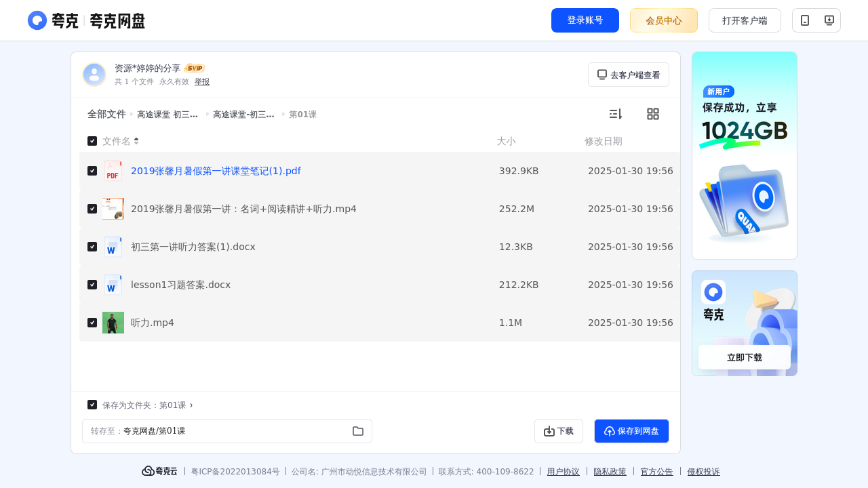
Task: Click the 392.9KB size cell
Action: [519, 171]
